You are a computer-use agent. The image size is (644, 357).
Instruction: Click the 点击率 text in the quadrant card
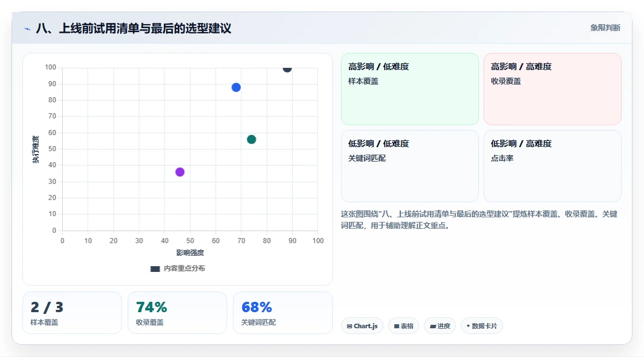tap(502, 158)
